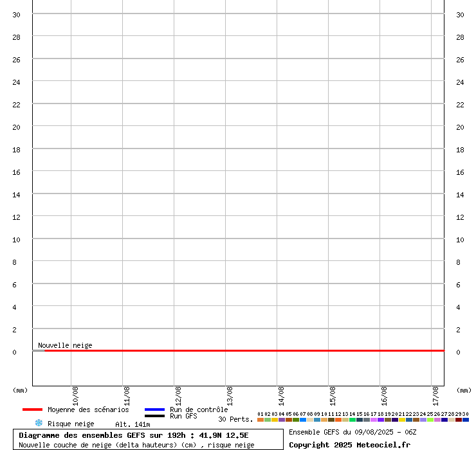Click the Nouvelle neige chart label

[x=65, y=345]
